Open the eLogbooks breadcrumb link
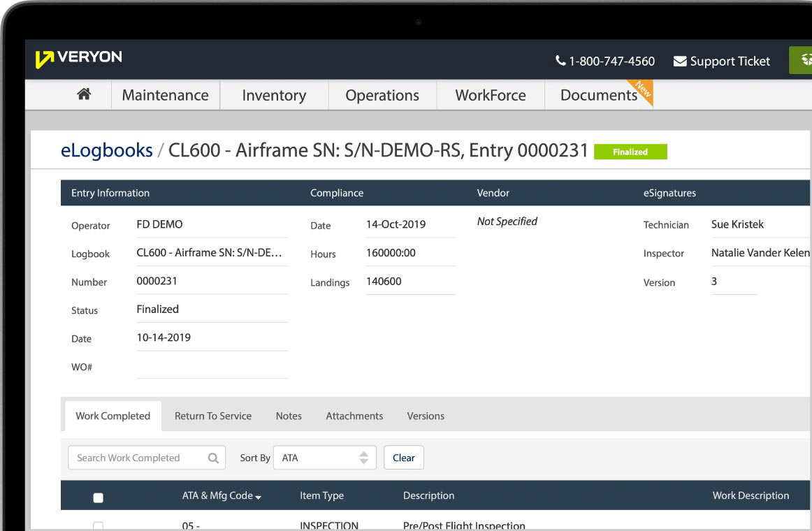Viewport: 812px width, 531px height. pyautogui.click(x=106, y=150)
